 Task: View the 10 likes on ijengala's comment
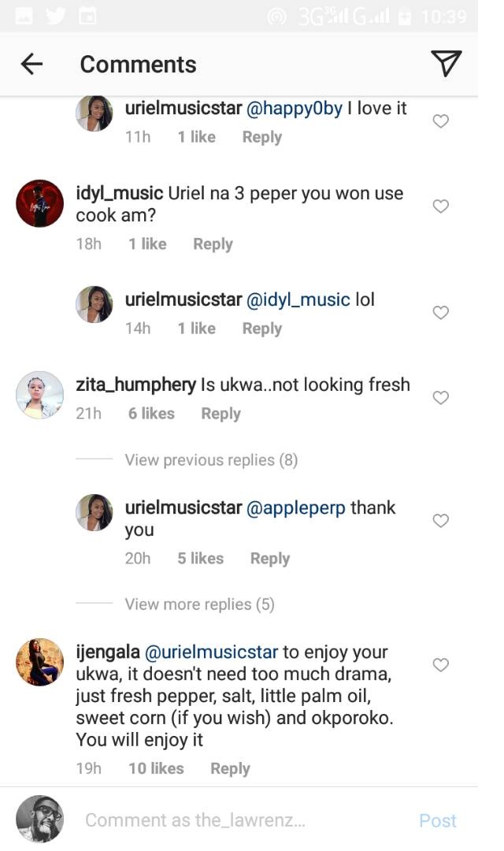(x=156, y=768)
